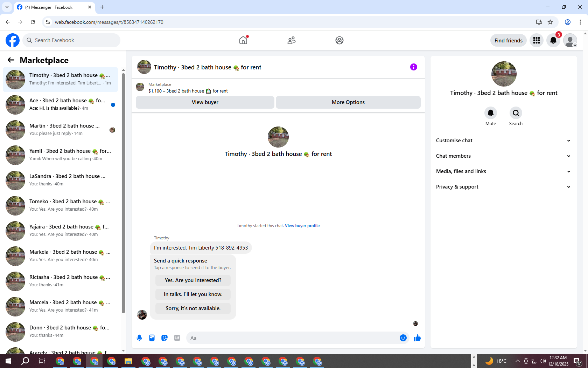Go back with the Marketplace back arrow
Screen dimensions: 588x368
11,60
